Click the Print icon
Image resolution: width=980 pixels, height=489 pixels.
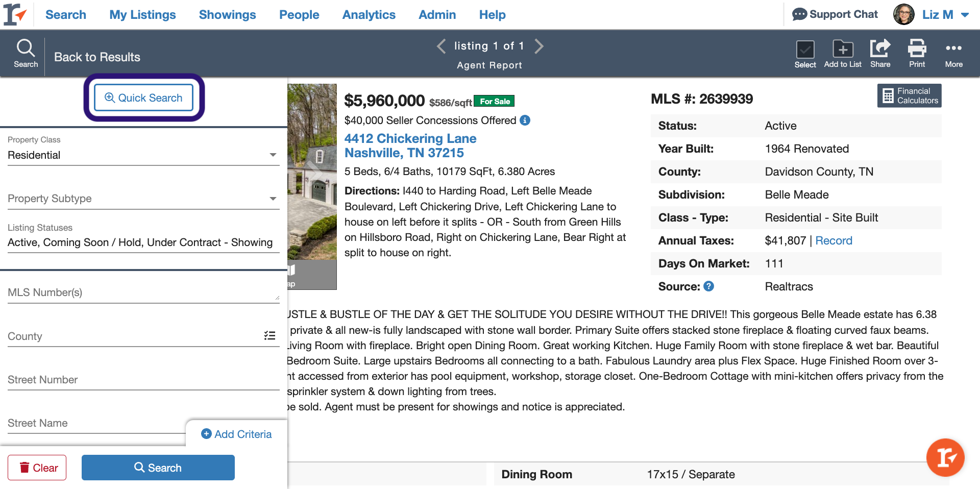click(917, 49)
